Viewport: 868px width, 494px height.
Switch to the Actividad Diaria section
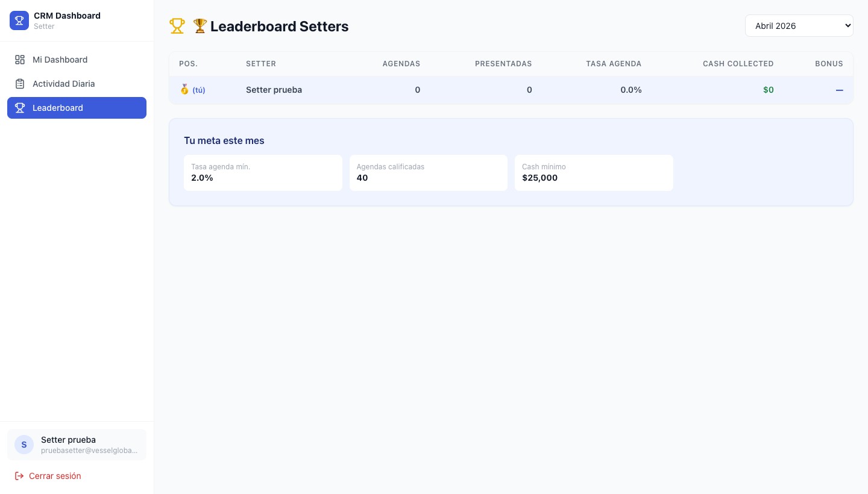tap(63, 84)
